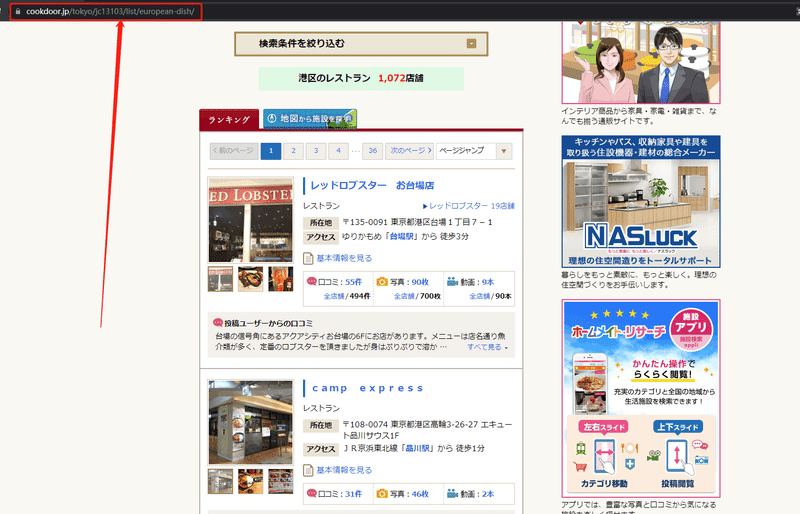The width and height of the screenshot is (800, 514).
Task: Switch to 地図から施設を探す map tab
Action: tap(310, 118)
